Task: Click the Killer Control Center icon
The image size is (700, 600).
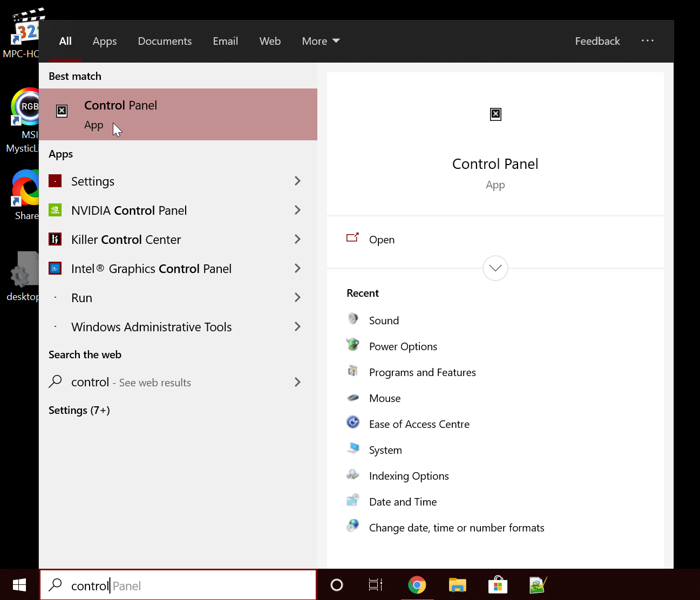Action: 55,239
